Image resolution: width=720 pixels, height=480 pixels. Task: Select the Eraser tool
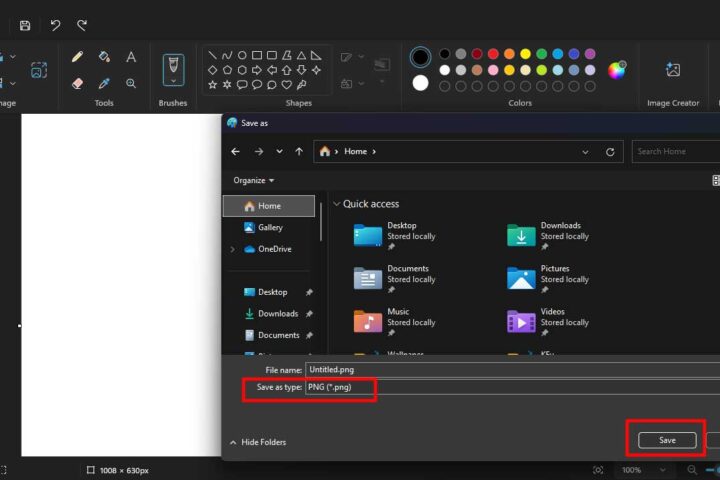(x=77, y=83)
